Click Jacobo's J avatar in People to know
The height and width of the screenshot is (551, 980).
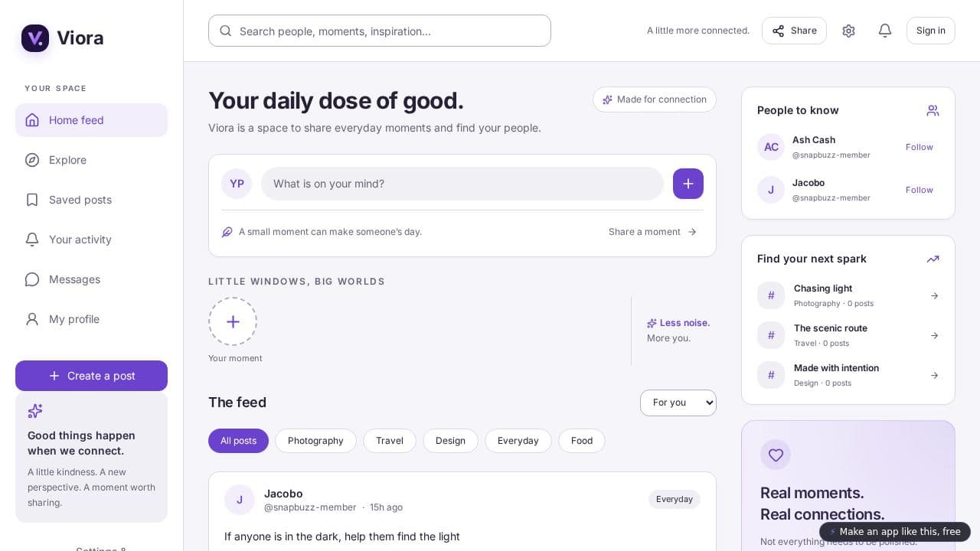tap(771, 190)
